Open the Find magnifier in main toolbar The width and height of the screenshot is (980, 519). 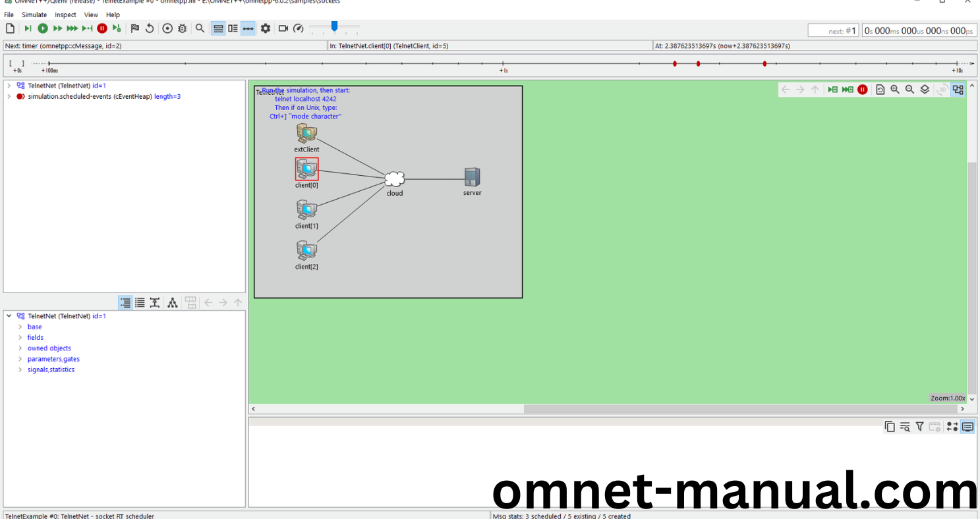[200, 28]
